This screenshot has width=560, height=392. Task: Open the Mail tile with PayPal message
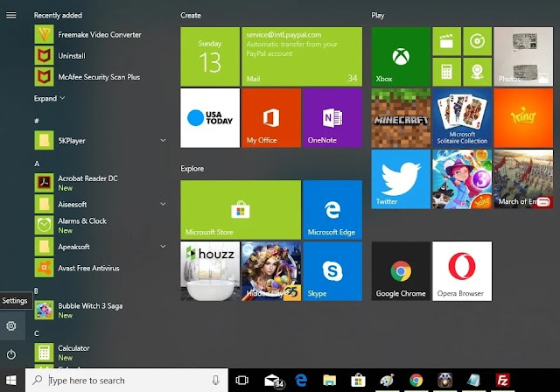point(302,56)
